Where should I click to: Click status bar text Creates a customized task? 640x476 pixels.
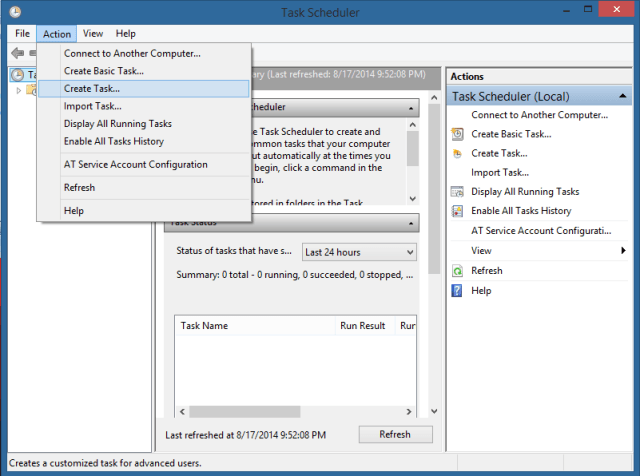(105, 463)
